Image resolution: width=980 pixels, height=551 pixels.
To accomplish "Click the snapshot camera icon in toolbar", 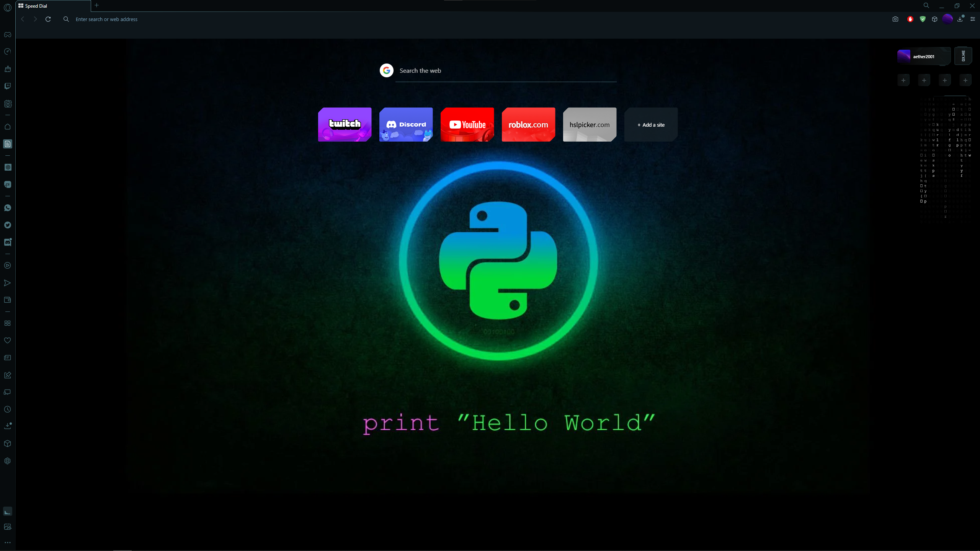I will tap(895, 19).
